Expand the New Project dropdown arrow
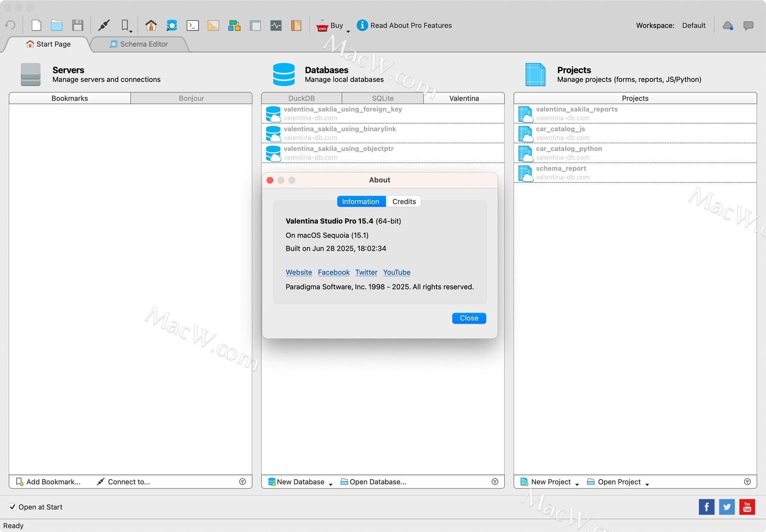 577,485
